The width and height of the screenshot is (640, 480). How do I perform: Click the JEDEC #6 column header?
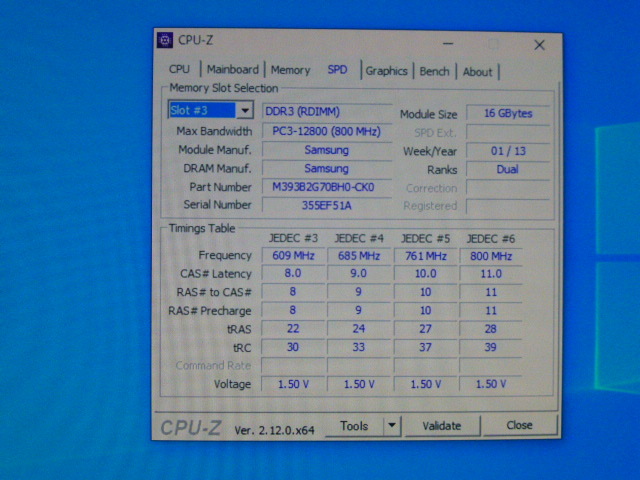[491, 239]
